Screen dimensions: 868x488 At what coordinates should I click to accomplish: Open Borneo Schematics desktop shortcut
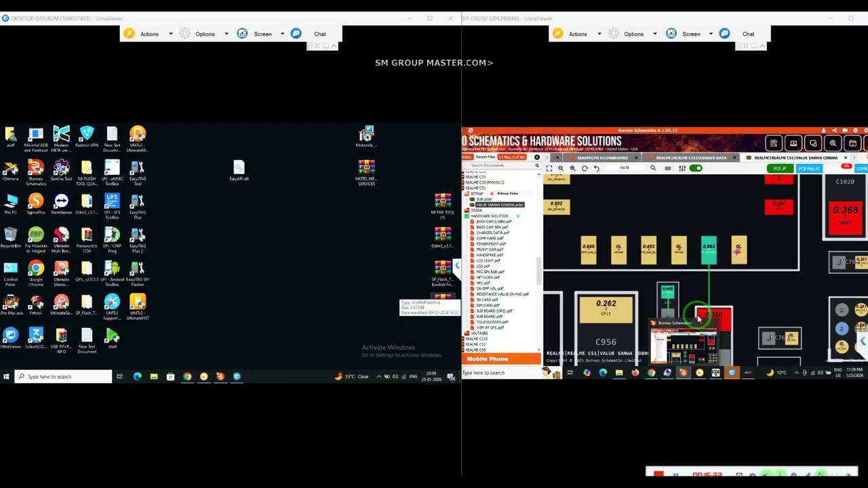(35, 174)
